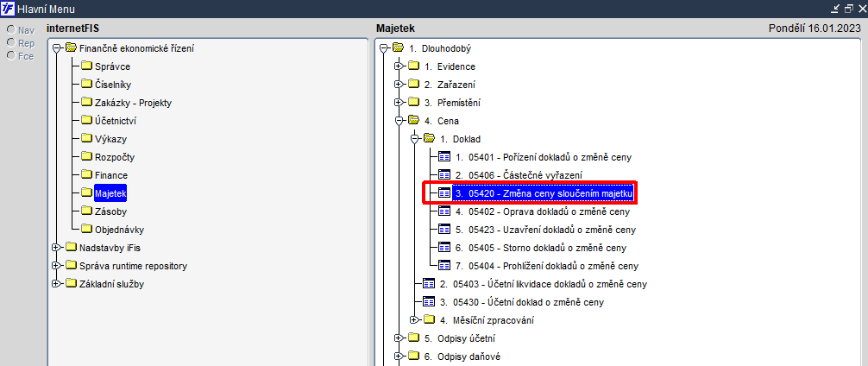Click the Výkazy folder icon

pos(86,139)
